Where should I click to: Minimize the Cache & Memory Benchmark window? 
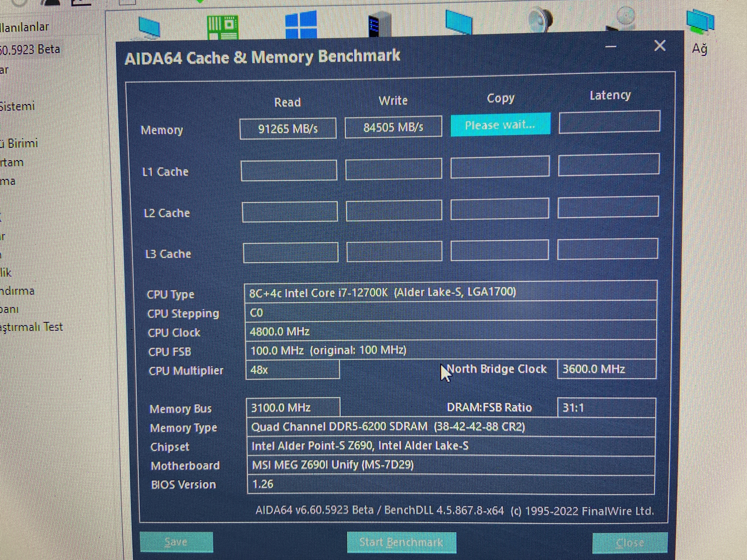[611, 47]
